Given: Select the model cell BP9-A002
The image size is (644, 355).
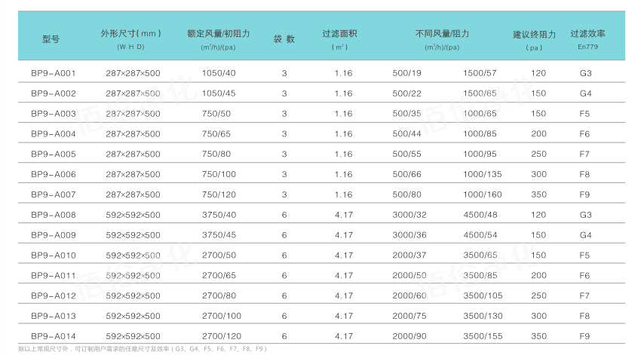Looking at the screenshot, I should click(x=54, y=93).
